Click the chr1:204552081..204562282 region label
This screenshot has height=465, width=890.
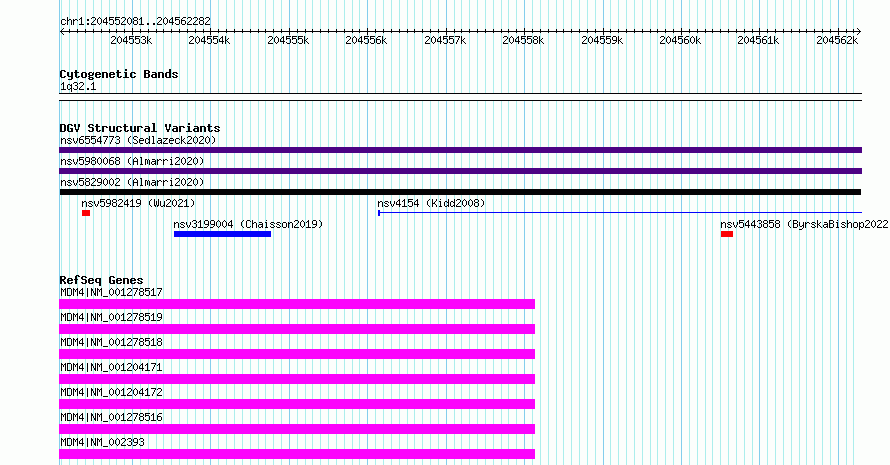coord(135,21)
